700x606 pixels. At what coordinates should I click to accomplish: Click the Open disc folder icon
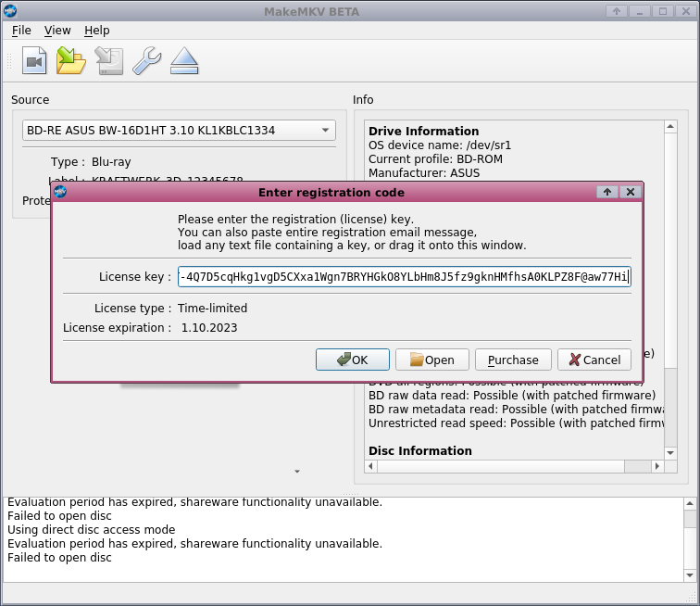coord(71,61)
